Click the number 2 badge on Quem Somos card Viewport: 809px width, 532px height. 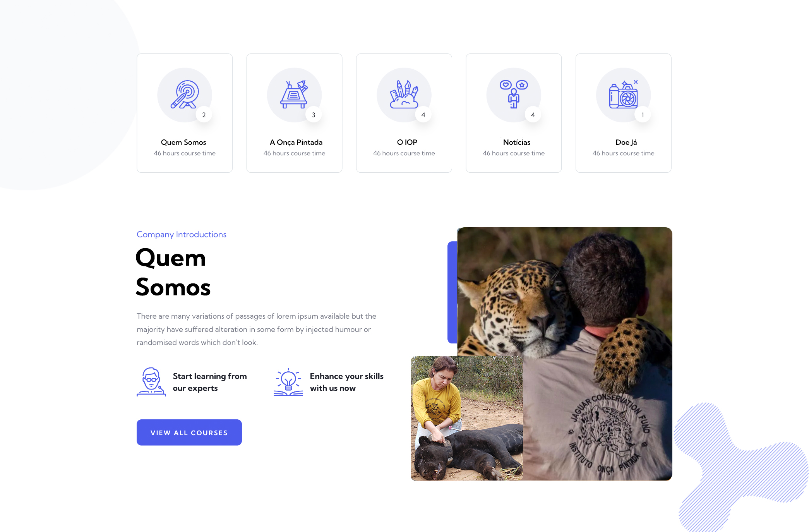pos(204,115)
